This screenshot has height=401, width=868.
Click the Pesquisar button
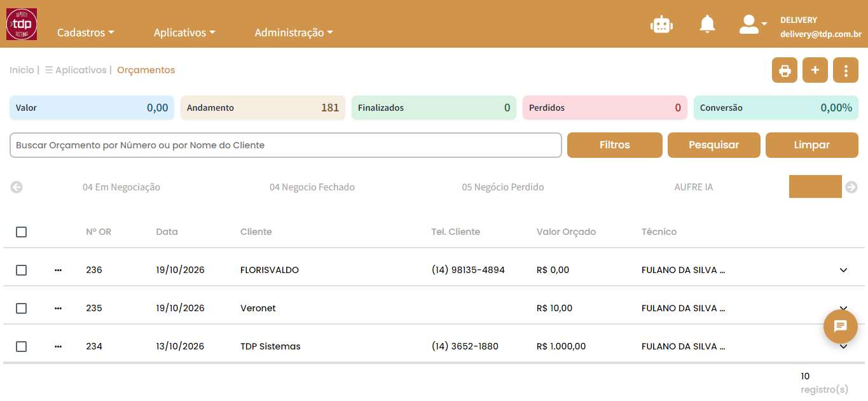tap(714, 145)
